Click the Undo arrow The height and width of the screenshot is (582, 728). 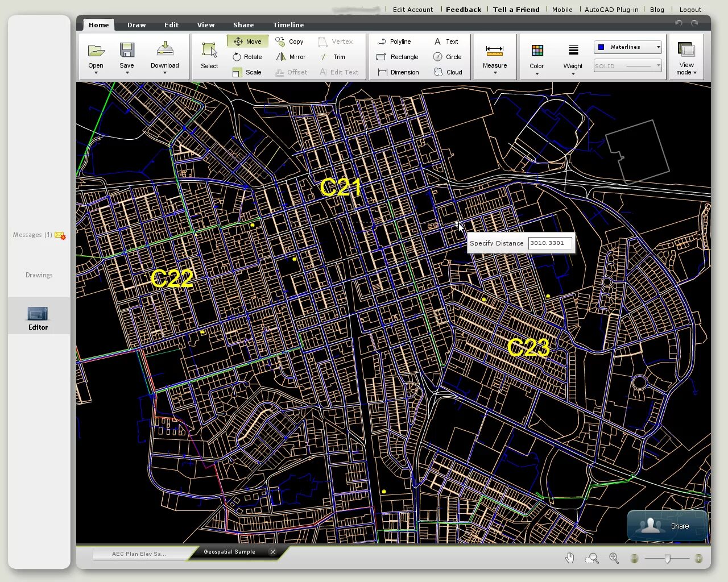[679, 23]
